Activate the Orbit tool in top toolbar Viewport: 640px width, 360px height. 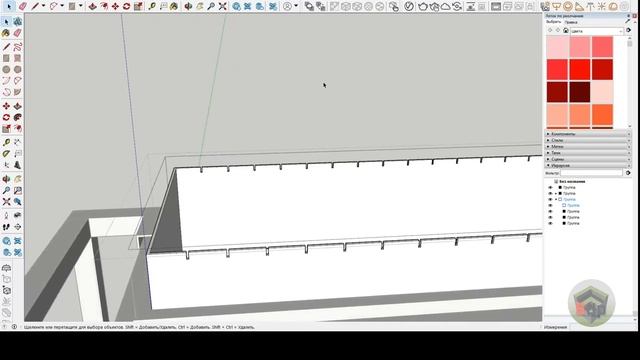coord(188,6)
